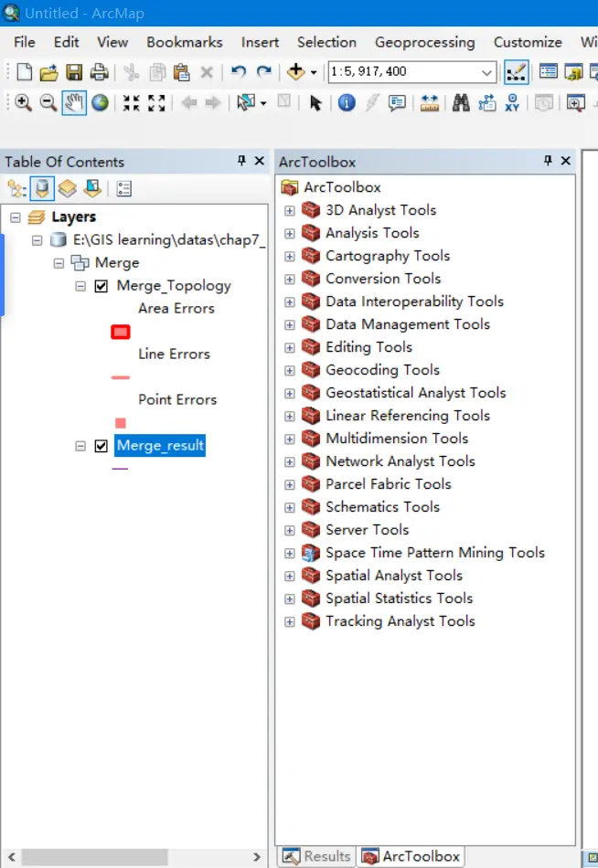Screen dimensions: 598x868
Task: Choose the Select Features tool
Action: 246,102
